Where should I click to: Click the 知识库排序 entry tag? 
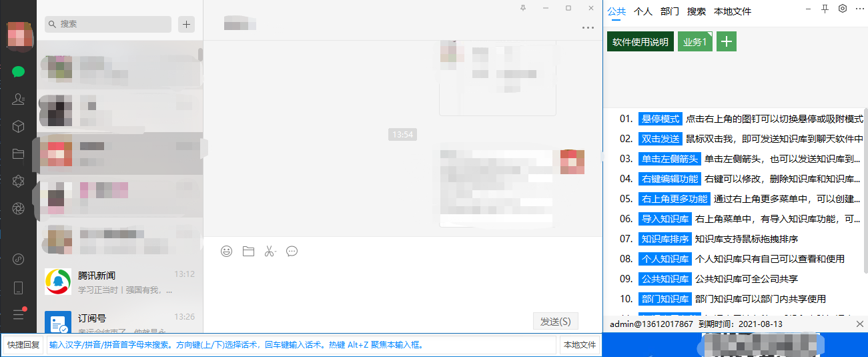(665, 239)
